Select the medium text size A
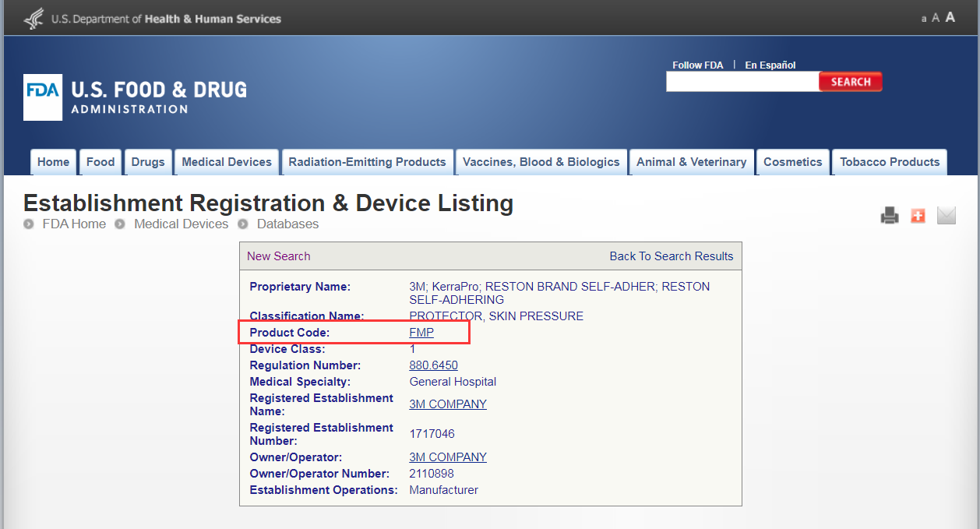The height and width of the screenshot is (529, 980). point(936,18)
